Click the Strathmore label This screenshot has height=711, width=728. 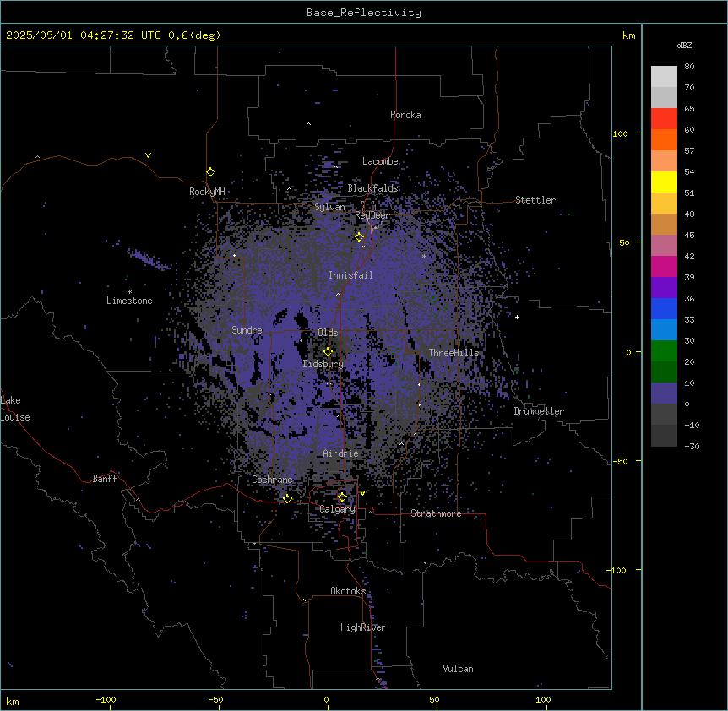(436, 513)
